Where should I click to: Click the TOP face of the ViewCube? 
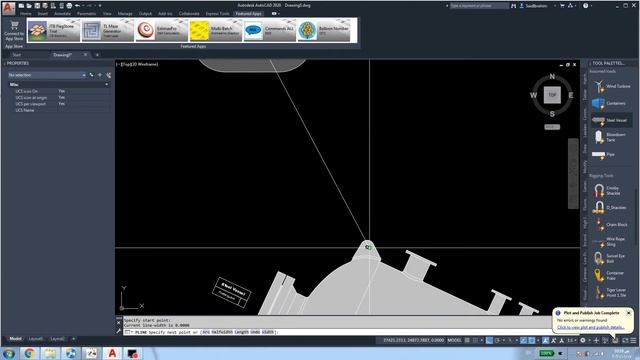[x=552, y=95]
